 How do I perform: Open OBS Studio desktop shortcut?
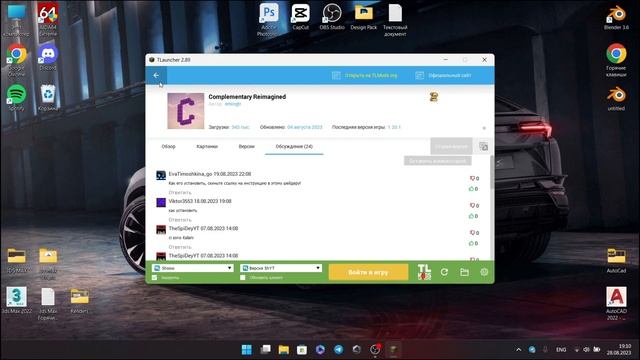point(332,16)
